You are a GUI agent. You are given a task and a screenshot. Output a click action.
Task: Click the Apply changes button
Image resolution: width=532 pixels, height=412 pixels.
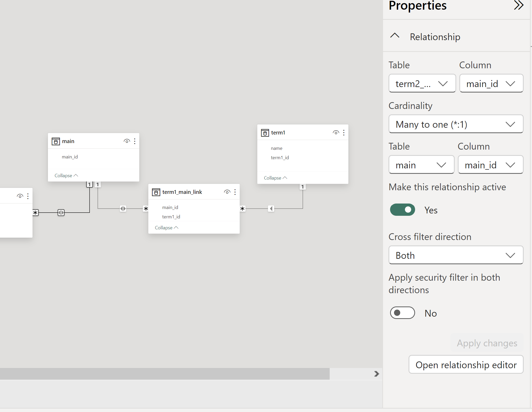487,343
